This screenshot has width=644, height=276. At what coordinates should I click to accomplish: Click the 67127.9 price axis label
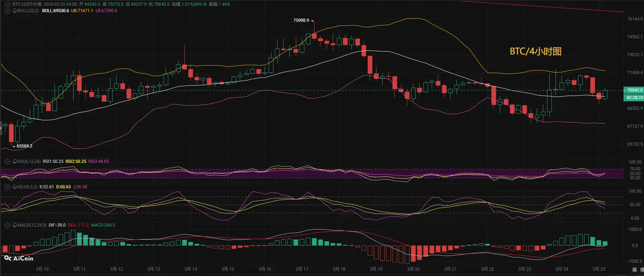tap(635, 126)
